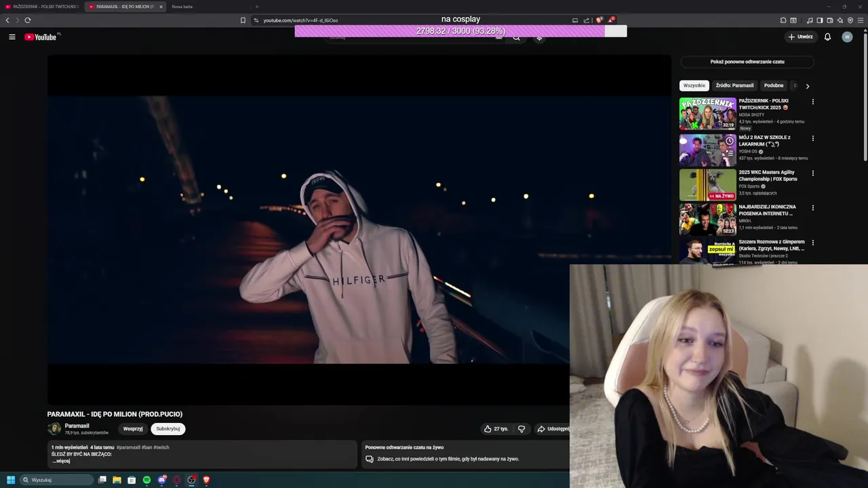Click the YouTube search magnifier button
Screen dimensions: 868x488
[517, 38]
